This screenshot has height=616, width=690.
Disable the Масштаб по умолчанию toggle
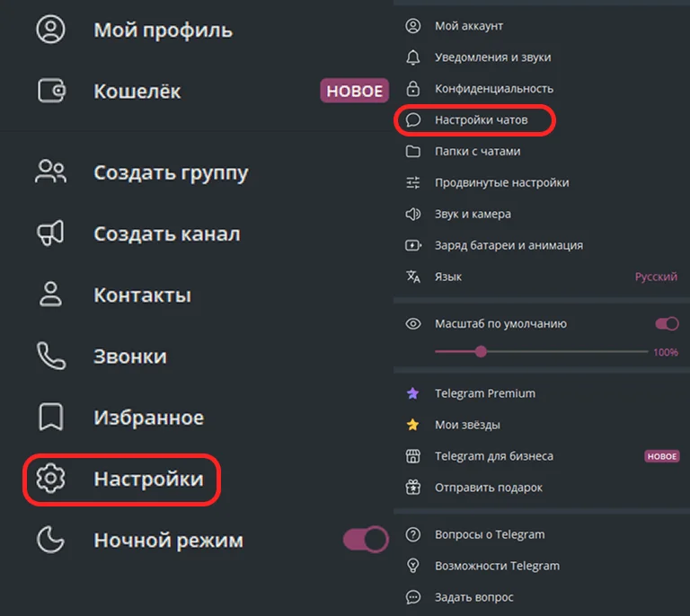(667, 323)
